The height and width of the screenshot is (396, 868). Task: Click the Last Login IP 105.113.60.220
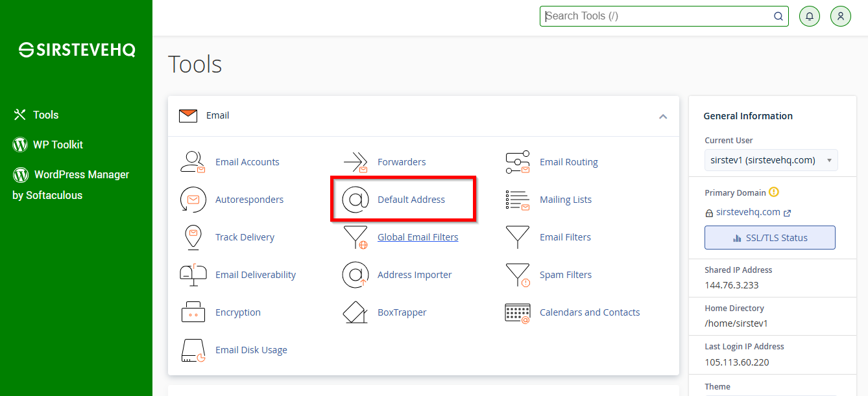click(x=736, y=362)
